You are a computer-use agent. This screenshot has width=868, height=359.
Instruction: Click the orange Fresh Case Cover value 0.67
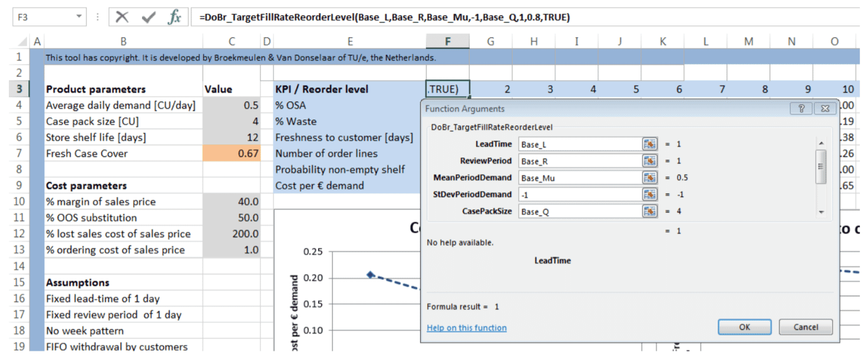coord(232,153)
